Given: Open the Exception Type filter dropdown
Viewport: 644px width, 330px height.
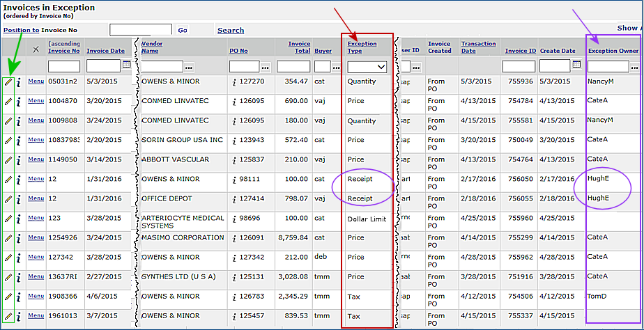Looking at the screenshot, I should [x=367, y=67].
